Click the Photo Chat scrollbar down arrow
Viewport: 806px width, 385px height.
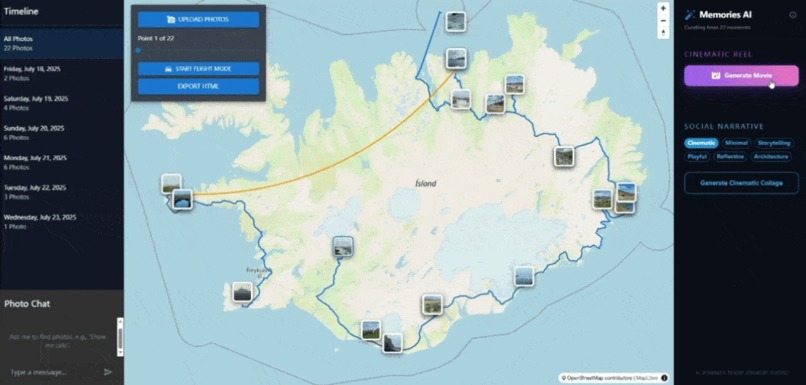[x=120, y=353]
